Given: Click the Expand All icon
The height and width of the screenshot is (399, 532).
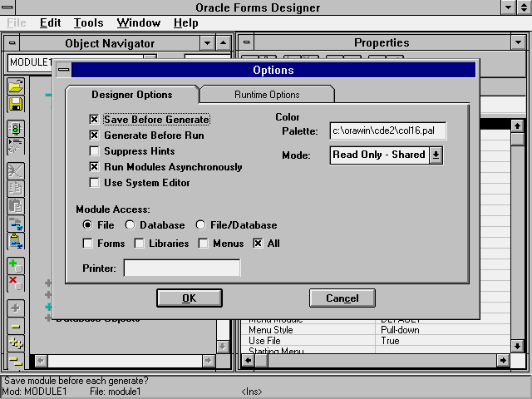Looking at the screenshot, I should 16,343.
